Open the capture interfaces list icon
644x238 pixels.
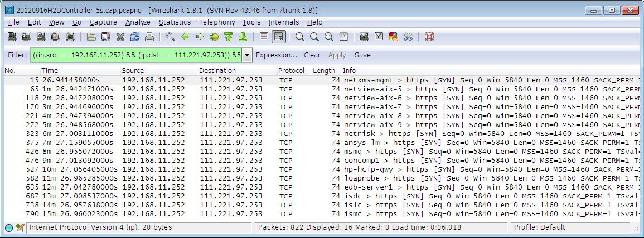[12, 37]
